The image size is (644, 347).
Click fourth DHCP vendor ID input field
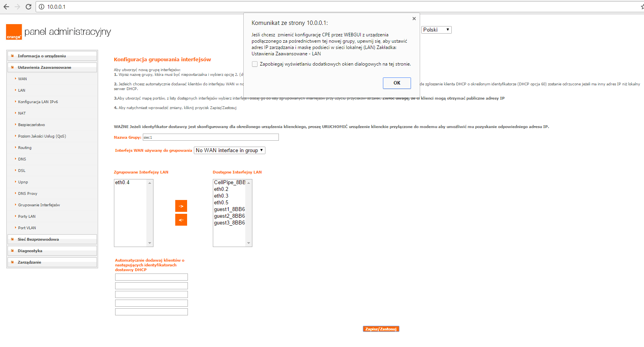(x=152, y=303)
